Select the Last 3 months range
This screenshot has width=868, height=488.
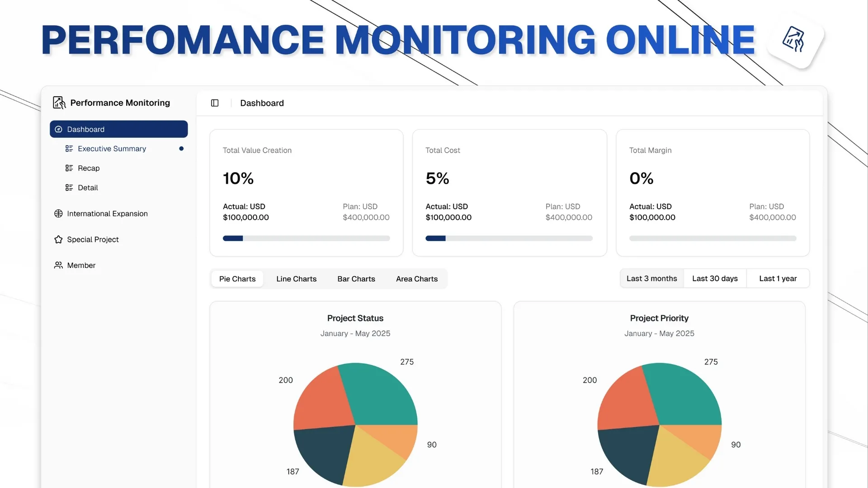(651, 278)
